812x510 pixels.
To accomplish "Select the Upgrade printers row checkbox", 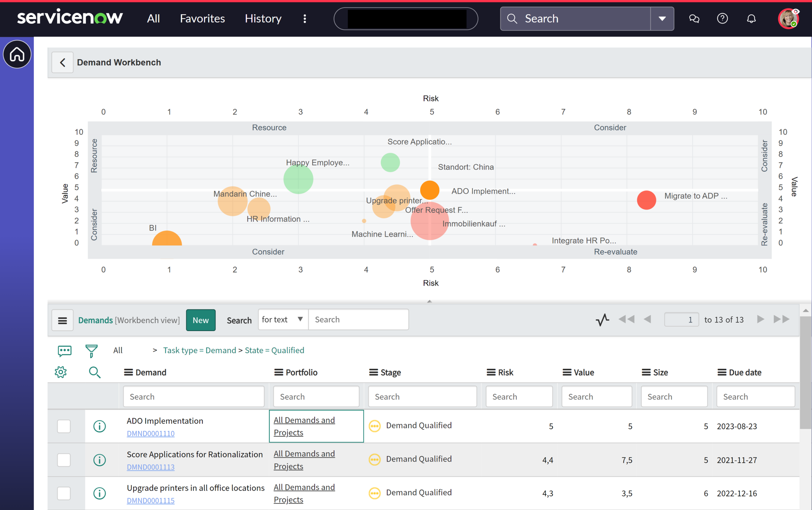I will [x=64, y=494].
